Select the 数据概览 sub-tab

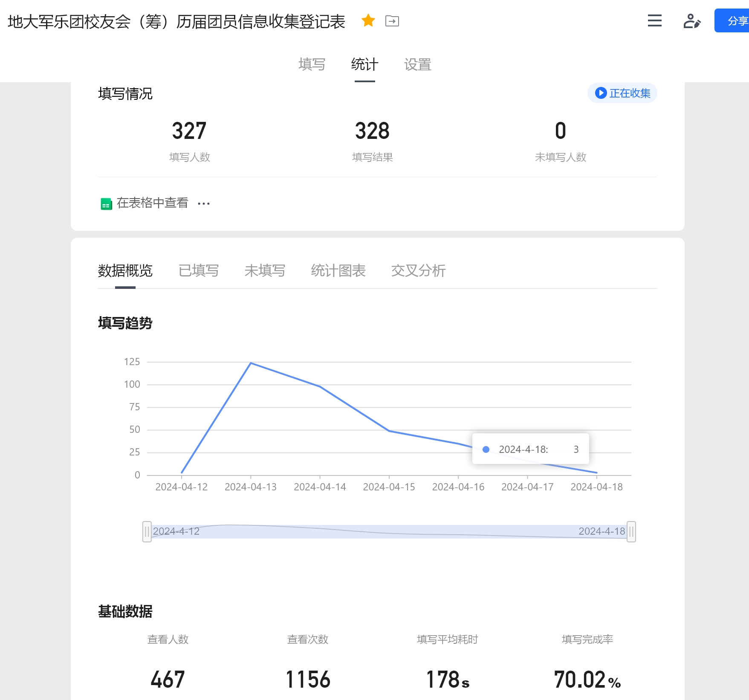[125, 271]
